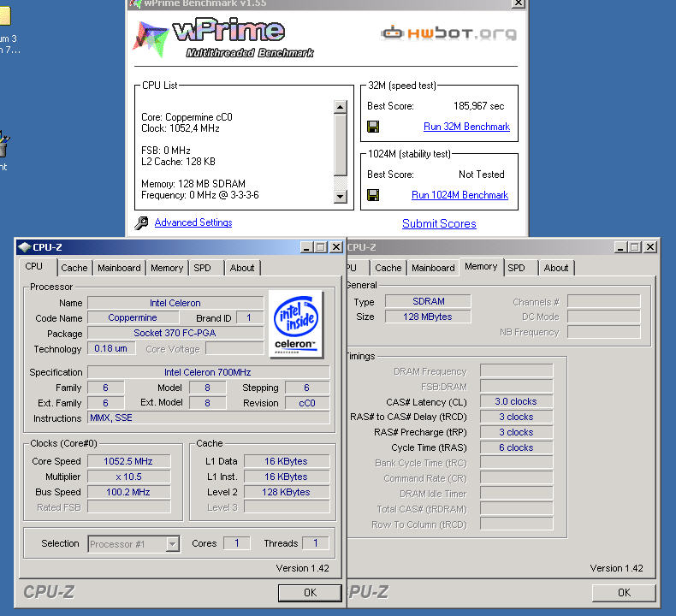
Task: Click the Level 2 cache value 128 KBytes
Action: point(287,492)
